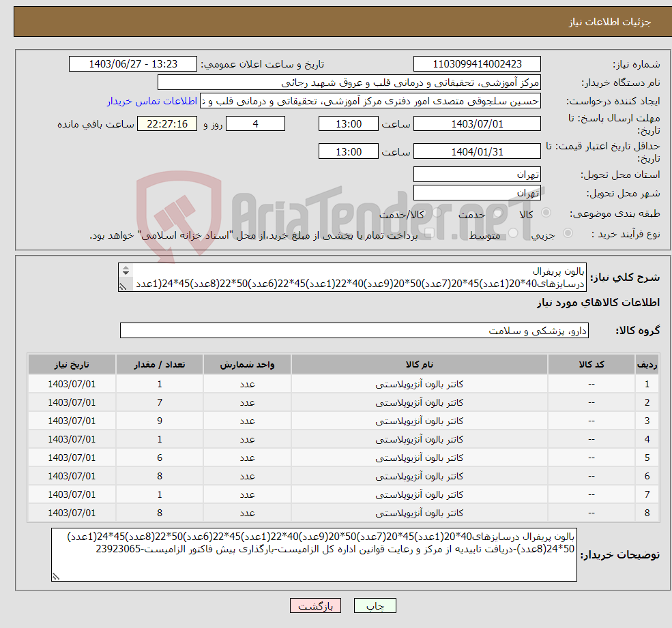Choose the جزیی purchase type radio

point(568,233)
